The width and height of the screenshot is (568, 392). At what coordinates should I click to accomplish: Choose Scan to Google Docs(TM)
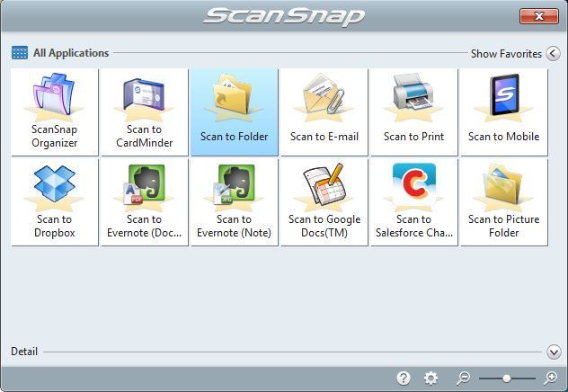coord(324,202)
